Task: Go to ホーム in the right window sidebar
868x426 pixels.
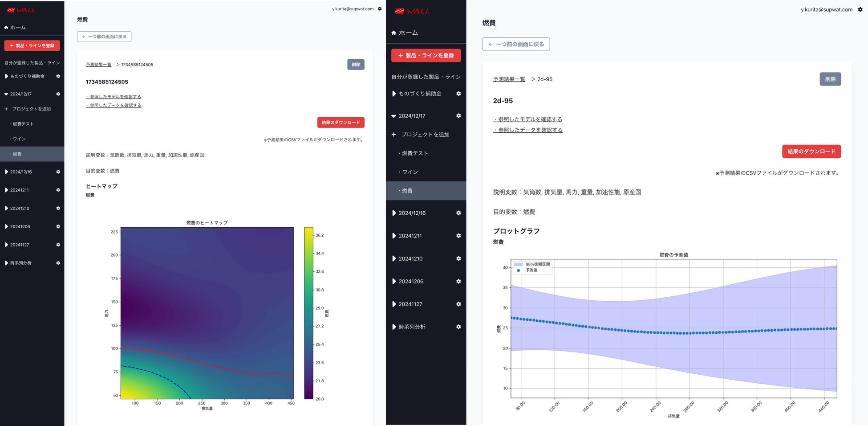Action: click(405, 33)
